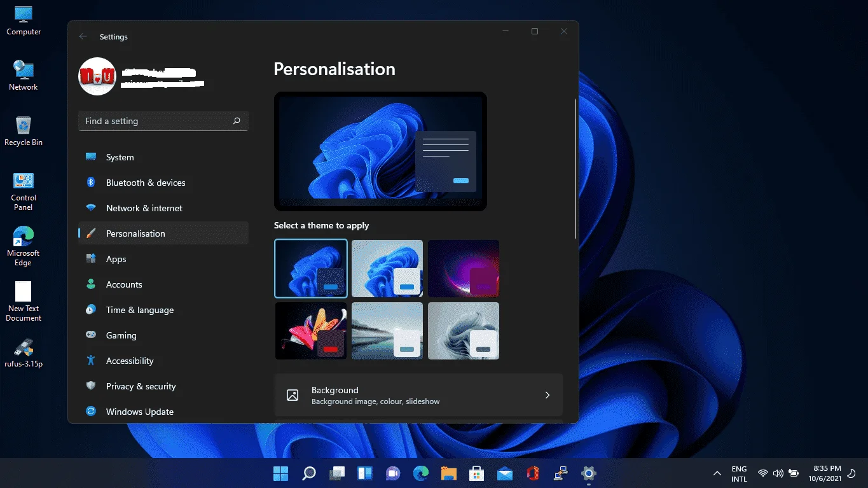Screen dimensions: 868x488
Task: Click the network computers taskbar icon
Action: click(x=561, y=473)
